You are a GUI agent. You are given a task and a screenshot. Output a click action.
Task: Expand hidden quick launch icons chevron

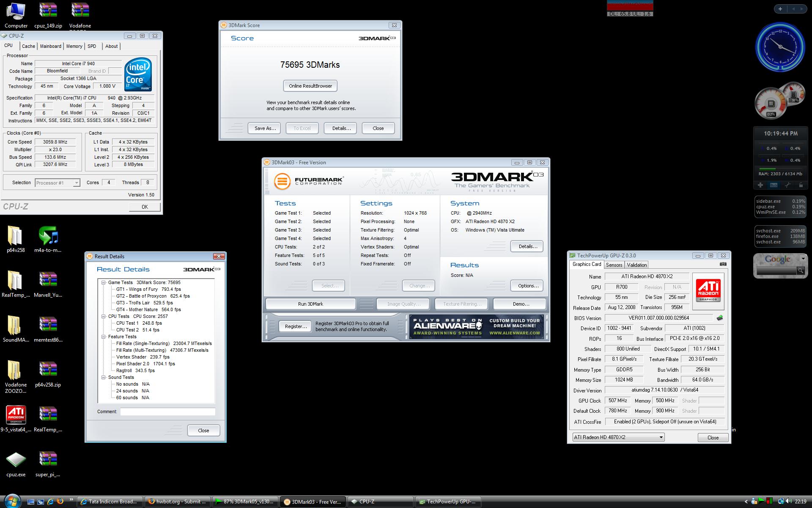click(x=71, y=500)
